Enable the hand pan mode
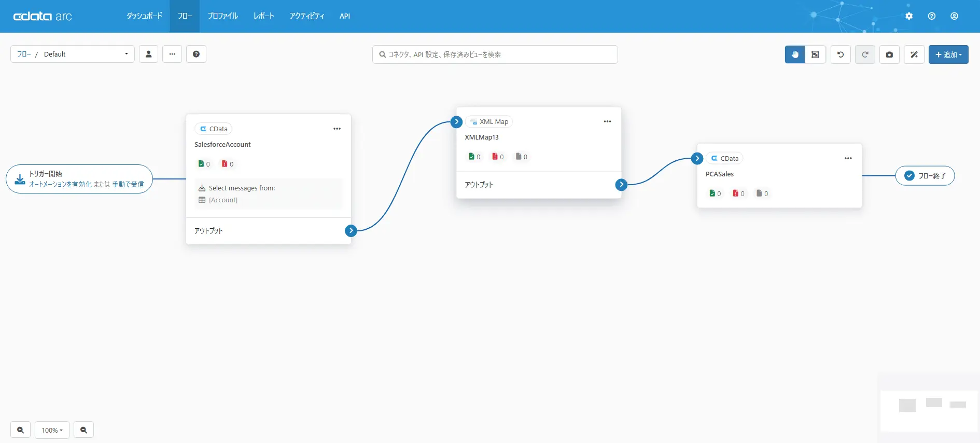This screenshot has height=443, width=980. click(x=795, y=54)
